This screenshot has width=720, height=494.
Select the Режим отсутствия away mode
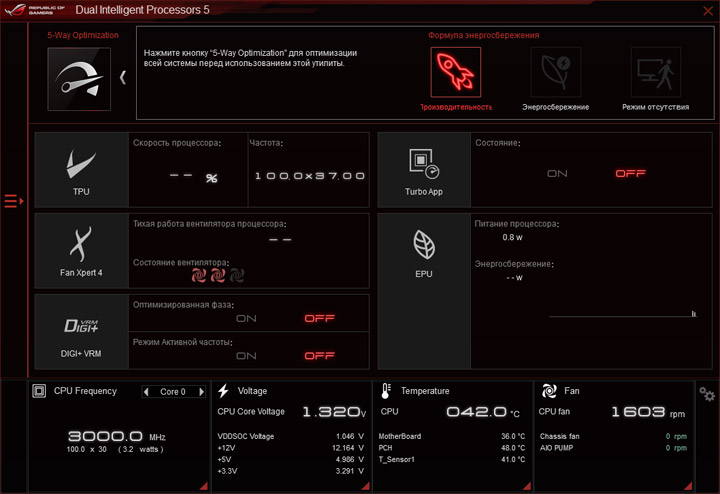point(656,72)
